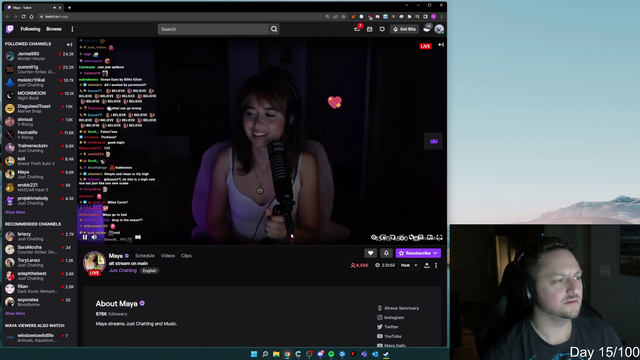Toggle channel notifications bell

coord(386,253)
